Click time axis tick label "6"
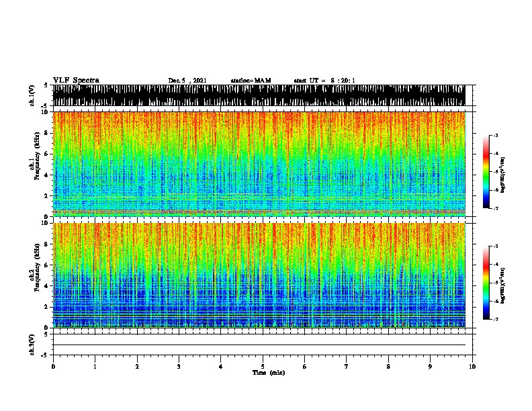The width and height of the screenshot is (532, 411). (305, 367)
